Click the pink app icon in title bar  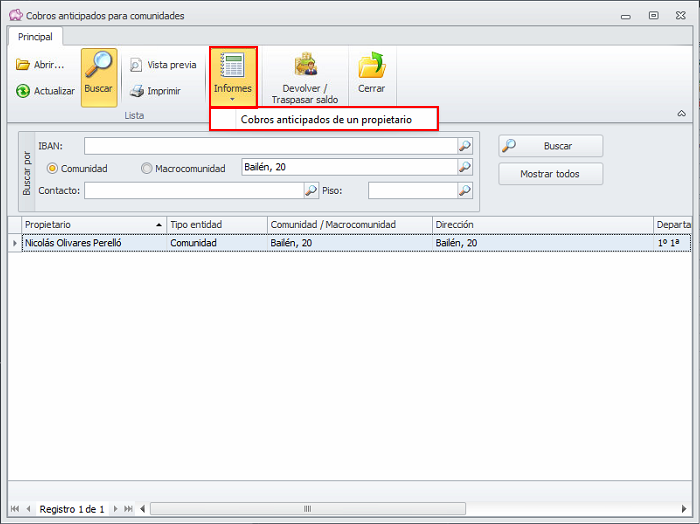coord(16,15)
